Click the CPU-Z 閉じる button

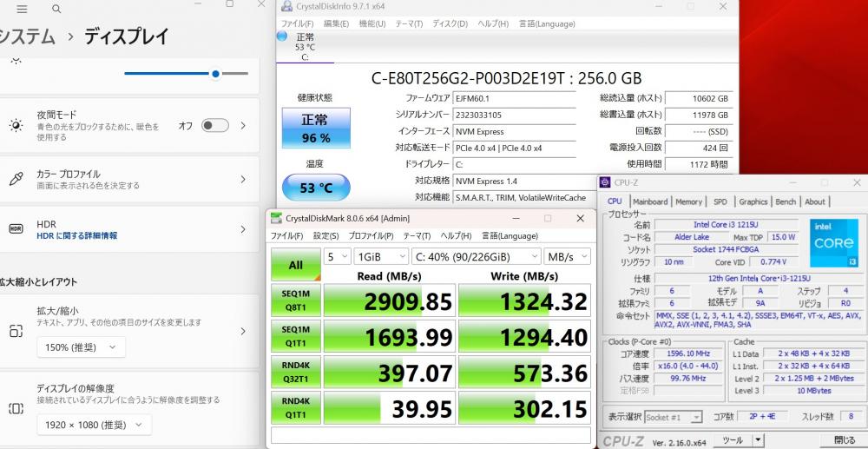pyautogui.click(x=845, y=440)
